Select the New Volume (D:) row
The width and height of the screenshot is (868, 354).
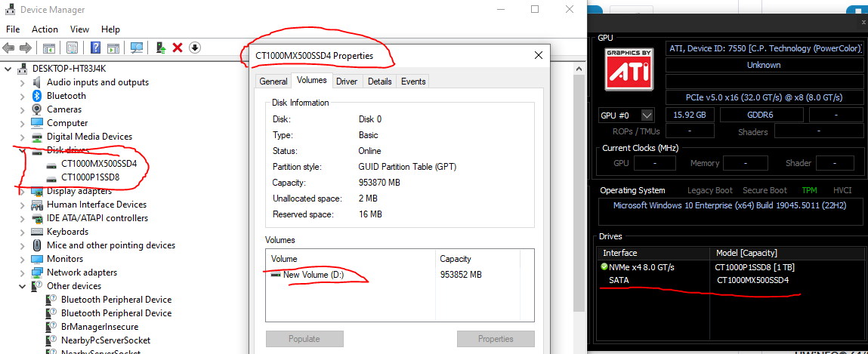pyautogui.click(x=400, y=274)
